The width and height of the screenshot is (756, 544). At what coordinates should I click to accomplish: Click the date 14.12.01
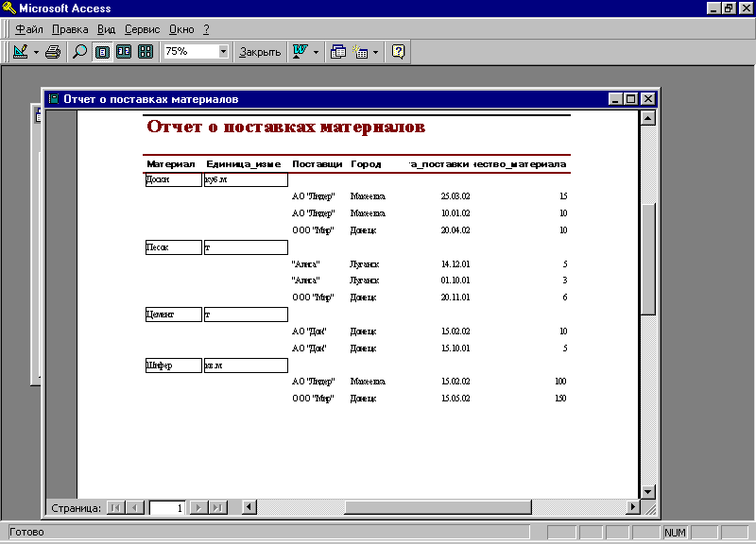tap(455, 264)
